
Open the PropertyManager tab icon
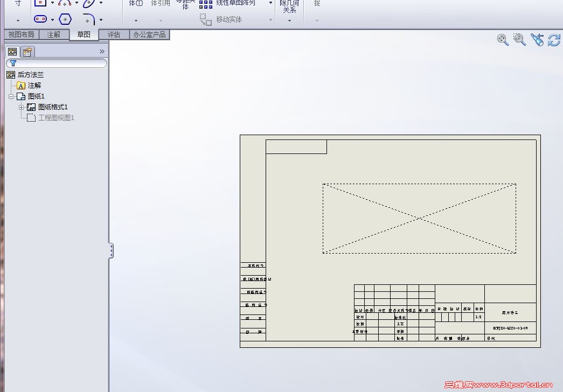click(x=27, y=52)
